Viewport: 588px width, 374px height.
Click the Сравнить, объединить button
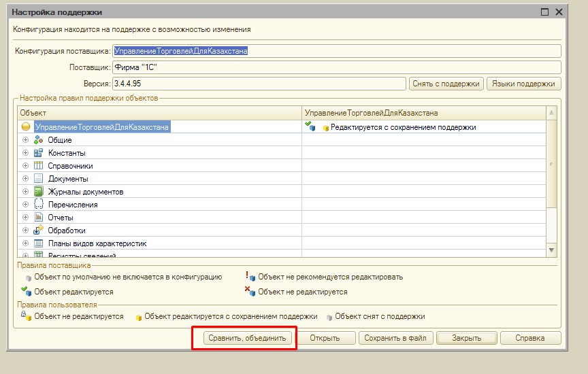247,338
